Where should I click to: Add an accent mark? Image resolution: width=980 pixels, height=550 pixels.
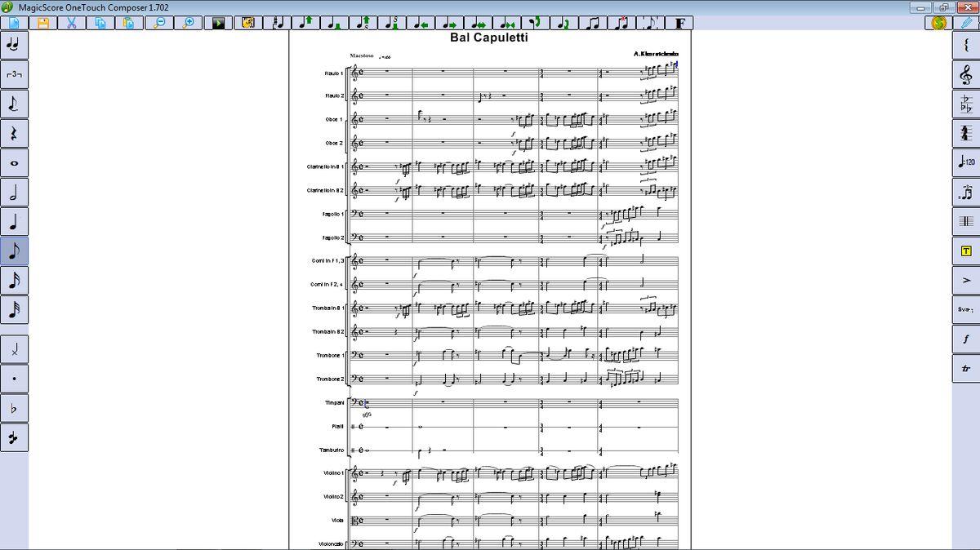(x=966, y=281)
